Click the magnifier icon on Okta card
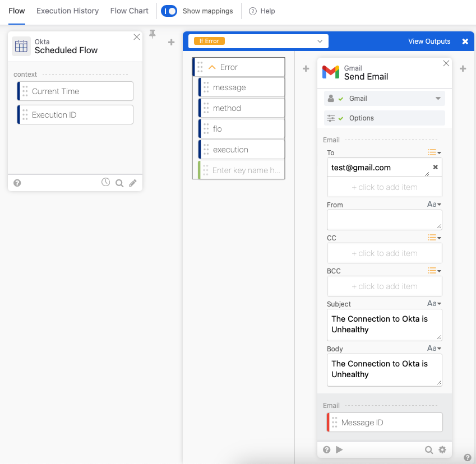 [x=119, y=183]
